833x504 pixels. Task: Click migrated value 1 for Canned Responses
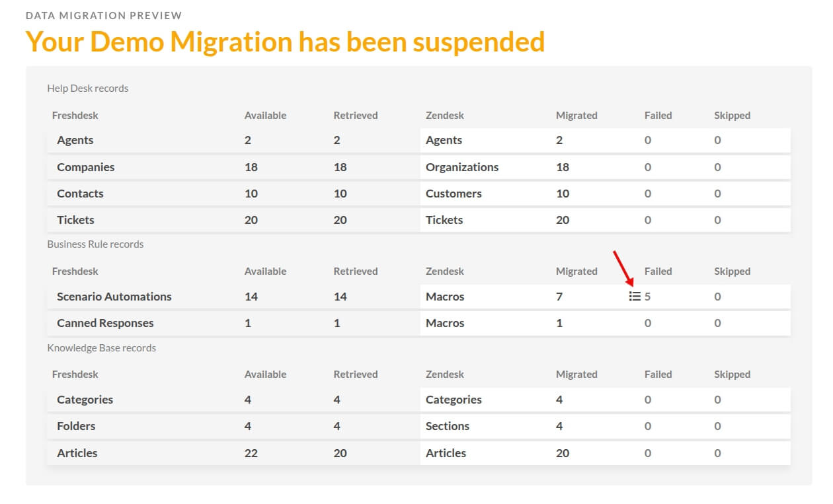click(559, 323)
